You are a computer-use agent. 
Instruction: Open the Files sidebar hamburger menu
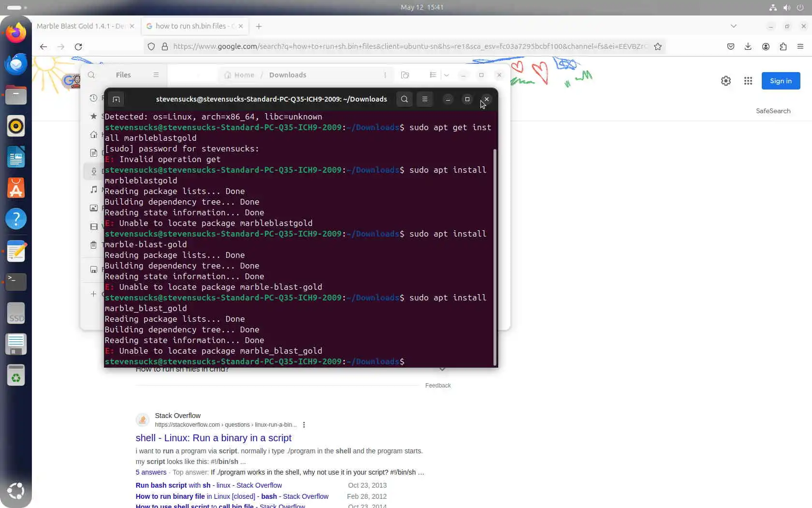[x=156, y=75]
